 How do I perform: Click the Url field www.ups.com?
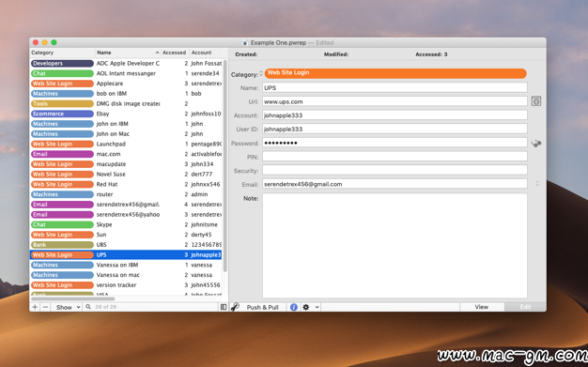(395, 101)
